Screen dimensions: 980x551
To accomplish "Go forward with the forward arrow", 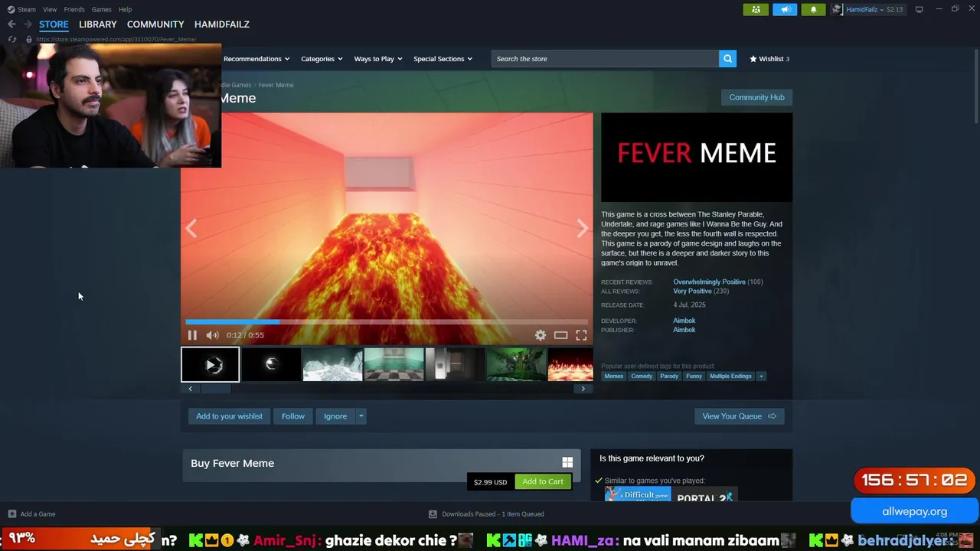I will coord(28,24).
